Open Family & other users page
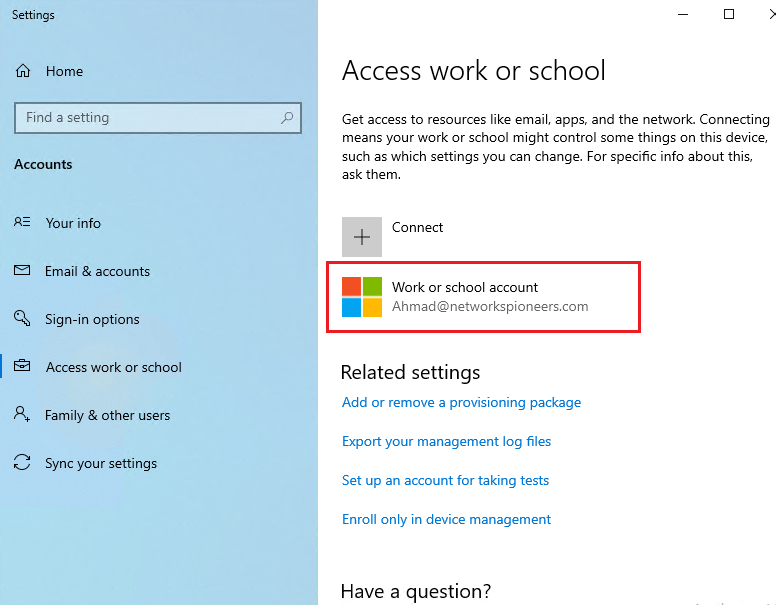The height and width of the screenshot is (605, 776). coord(107,415)
